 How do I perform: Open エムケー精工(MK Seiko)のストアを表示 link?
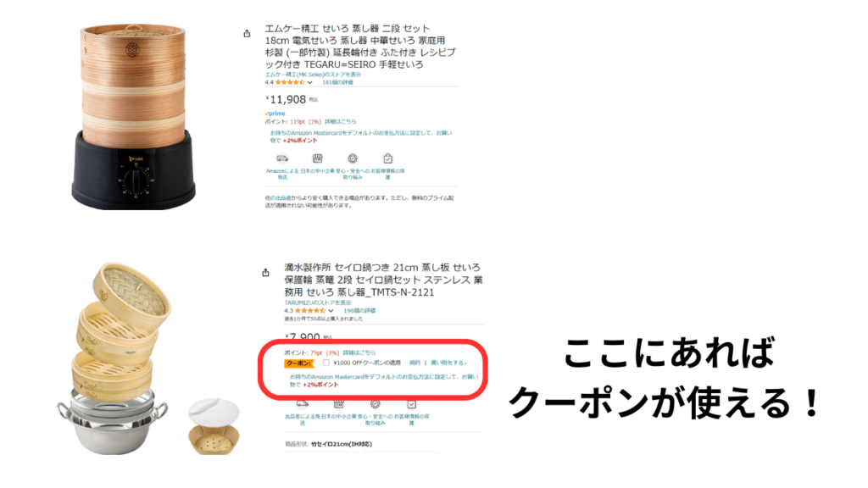click(x=313, y=75)
